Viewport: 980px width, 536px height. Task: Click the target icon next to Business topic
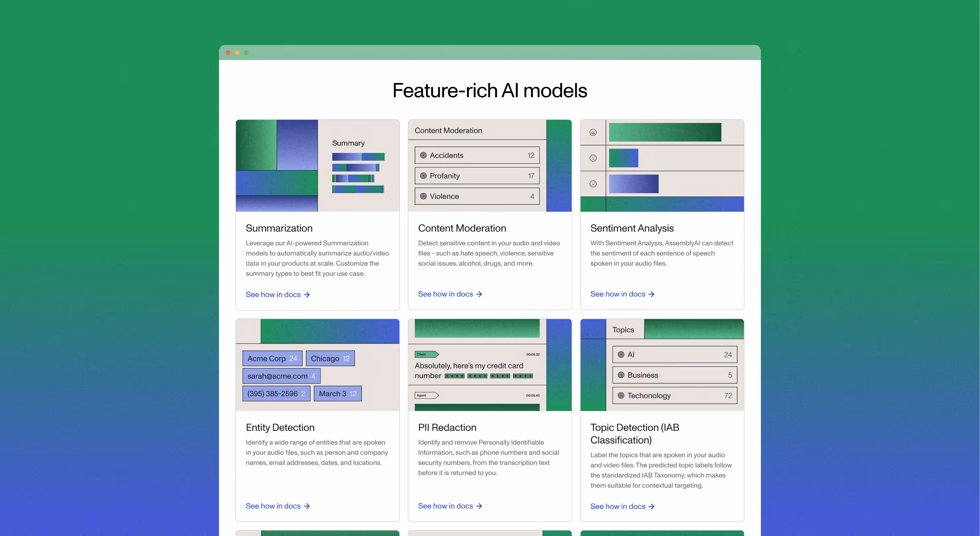[621, 375]
